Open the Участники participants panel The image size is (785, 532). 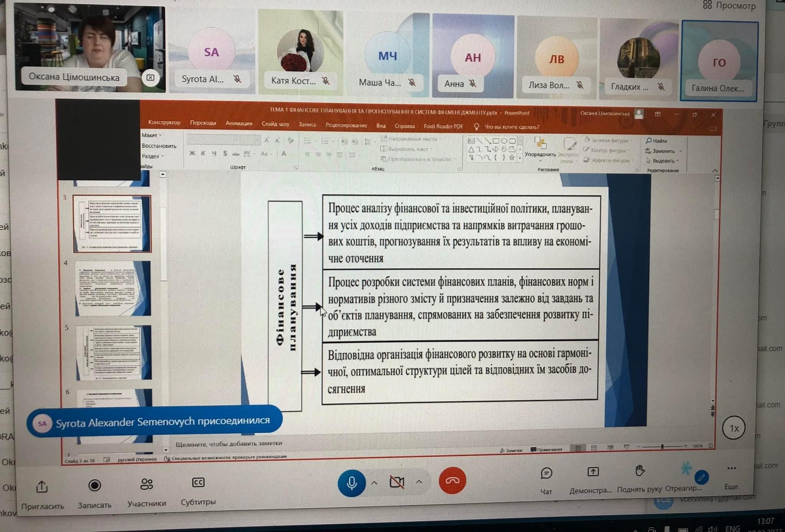146,484
